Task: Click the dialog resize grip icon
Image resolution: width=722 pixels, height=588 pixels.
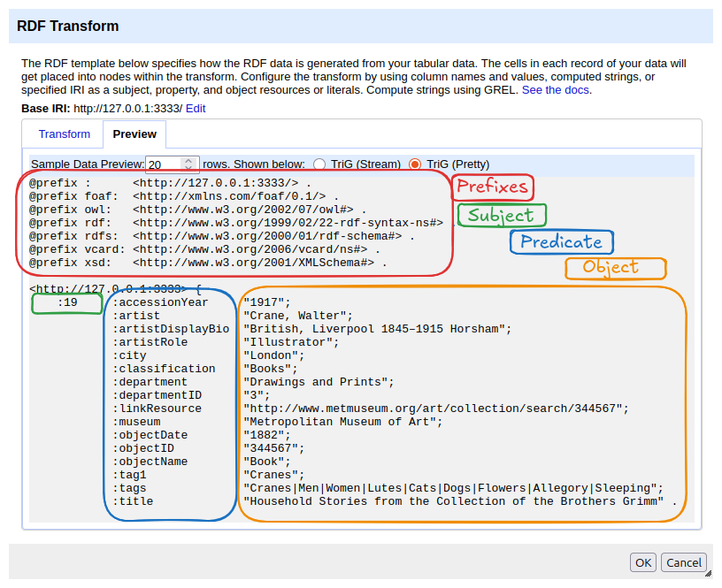Action: tap(708, 573)
